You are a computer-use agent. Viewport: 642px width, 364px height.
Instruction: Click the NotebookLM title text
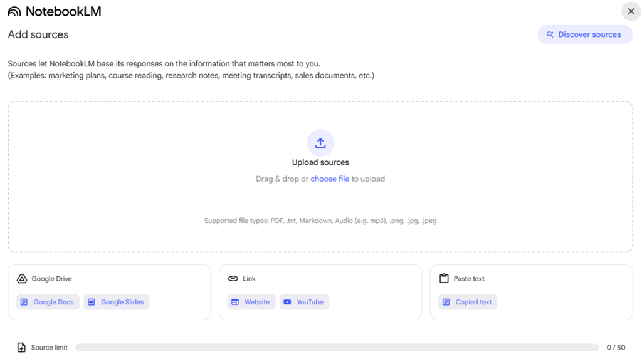[63, 11]
